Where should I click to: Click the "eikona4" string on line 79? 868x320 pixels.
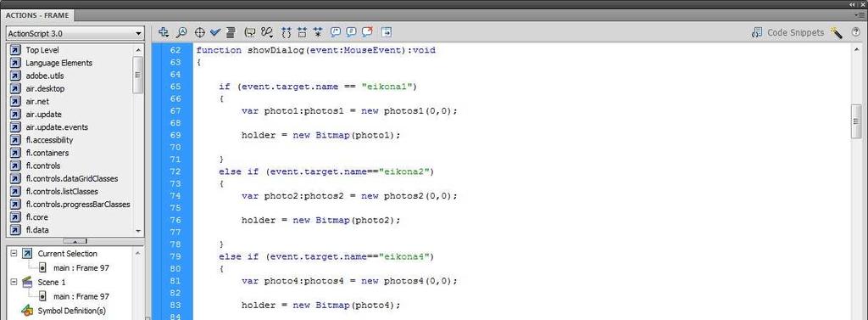tap(403, 256)
